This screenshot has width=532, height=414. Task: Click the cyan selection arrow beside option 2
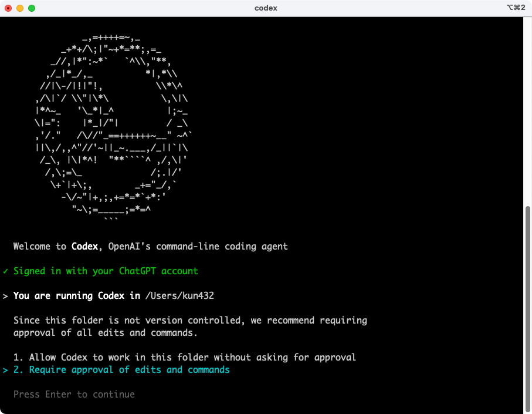point(5,370)
